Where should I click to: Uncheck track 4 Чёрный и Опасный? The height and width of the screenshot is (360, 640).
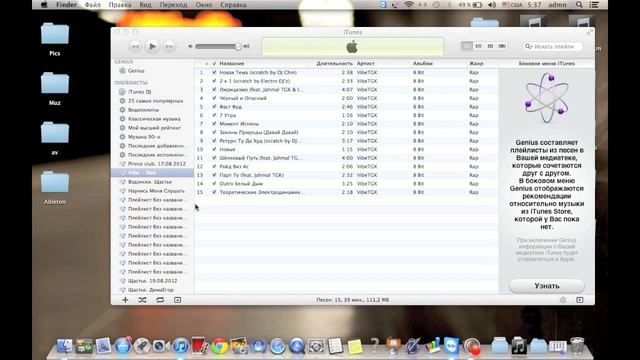(214, 98)
